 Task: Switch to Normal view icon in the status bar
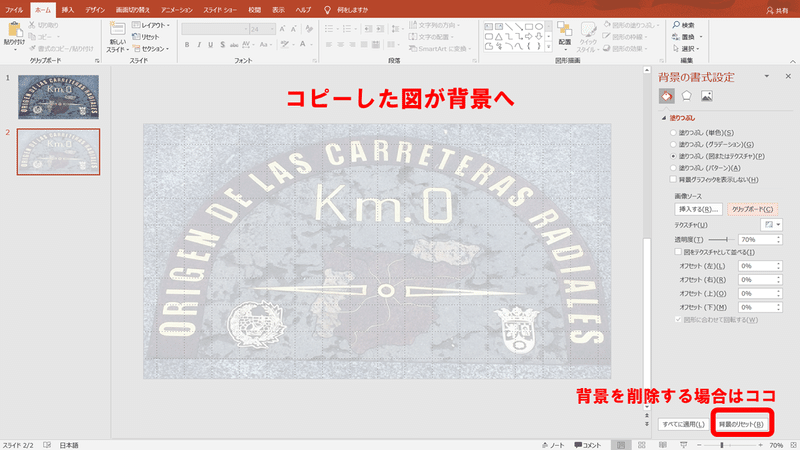point(621,445)
